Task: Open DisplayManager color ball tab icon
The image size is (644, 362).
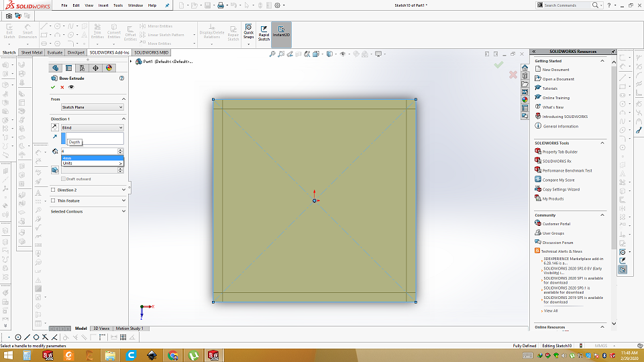Action: click(x=109, y=68)
